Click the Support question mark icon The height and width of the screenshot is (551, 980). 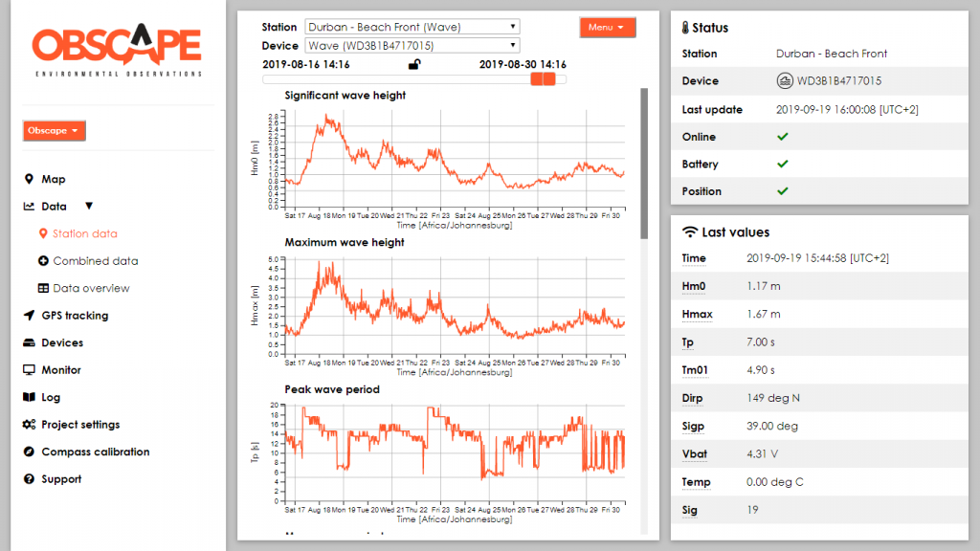[x=29, y=479]
